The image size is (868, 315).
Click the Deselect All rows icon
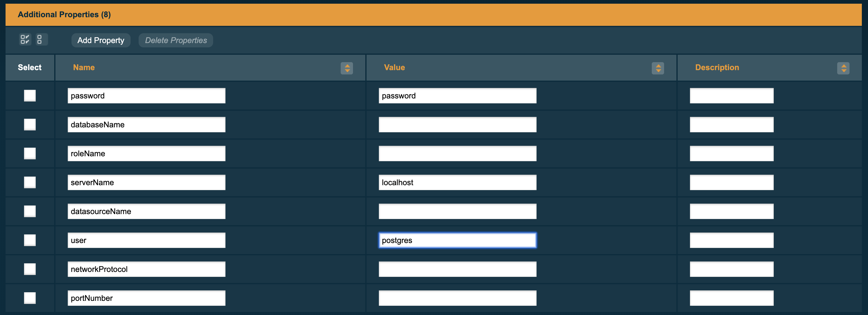click(40, 40)
